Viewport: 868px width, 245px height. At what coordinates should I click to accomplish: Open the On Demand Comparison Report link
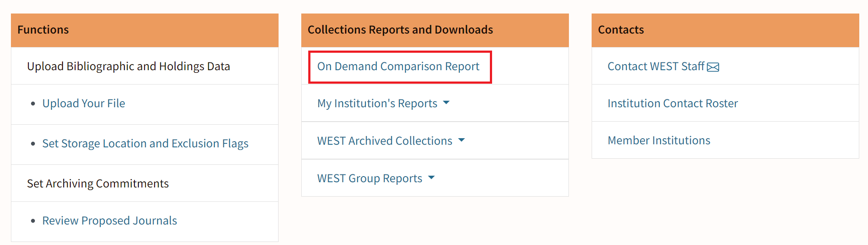pos(398,66)
